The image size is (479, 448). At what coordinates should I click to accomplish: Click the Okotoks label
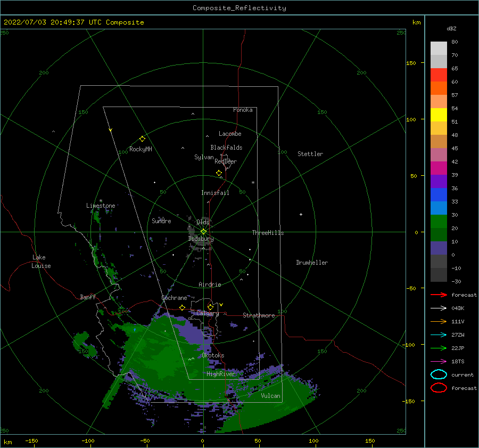click(x=213, y=355)
